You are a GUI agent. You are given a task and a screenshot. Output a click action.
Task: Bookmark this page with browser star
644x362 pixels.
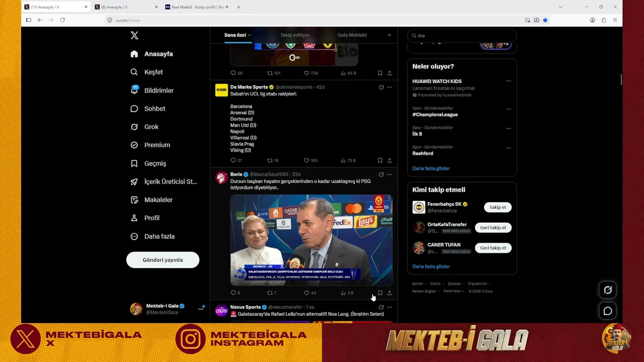[x=545, y=20]
